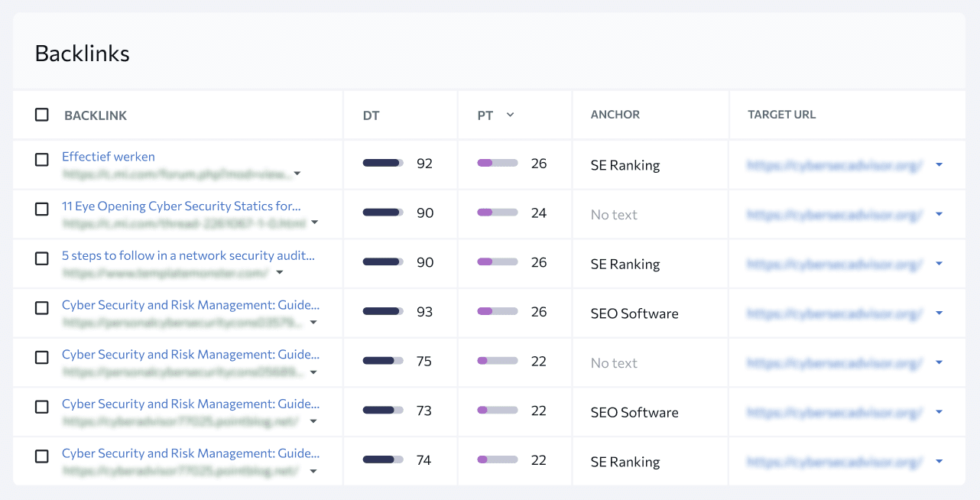Open caret under 5 steps network audit link

280,273
